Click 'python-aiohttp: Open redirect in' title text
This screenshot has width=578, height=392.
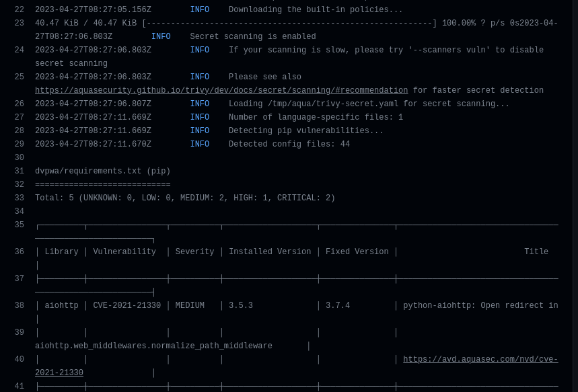tap(480, 305)
